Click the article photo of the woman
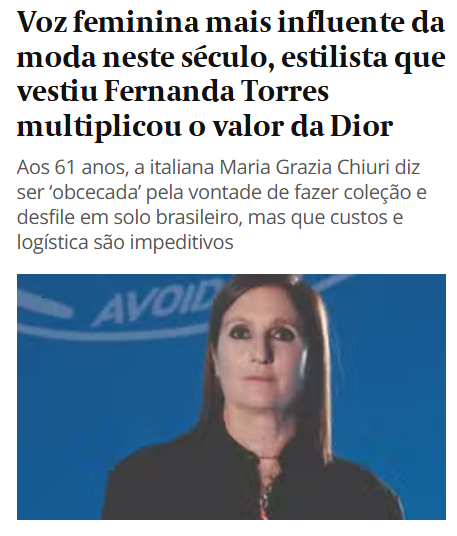The width and height of the screenshot is (457, 536). [231, 397]
